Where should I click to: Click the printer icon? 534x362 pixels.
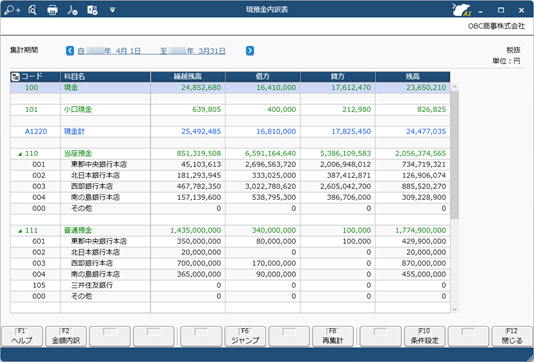point(52,10)
